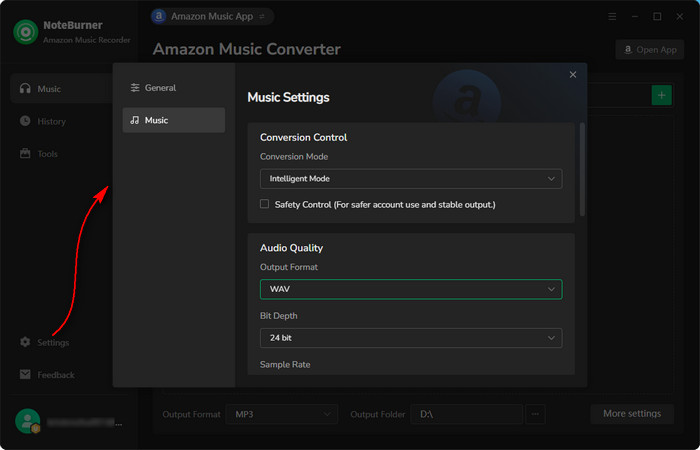Click the Music Settings title
Image resolution: width=700 pixels, height=450 pixels.
tap(288, 97)
